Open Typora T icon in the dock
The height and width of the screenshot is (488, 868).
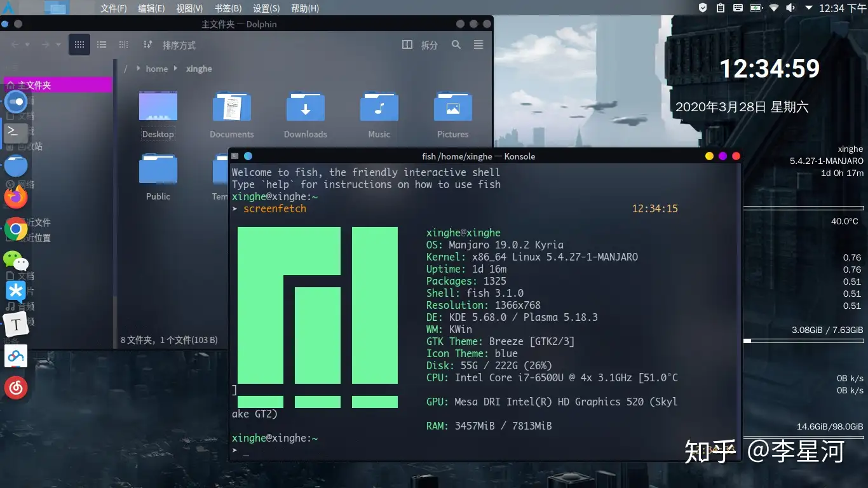point(16,324)
